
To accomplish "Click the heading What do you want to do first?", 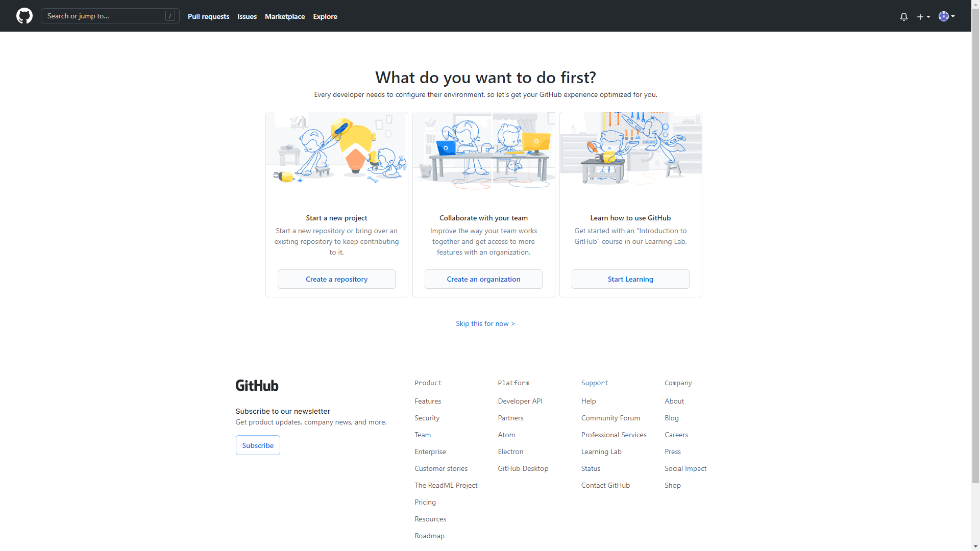I will tap(485, 78).
